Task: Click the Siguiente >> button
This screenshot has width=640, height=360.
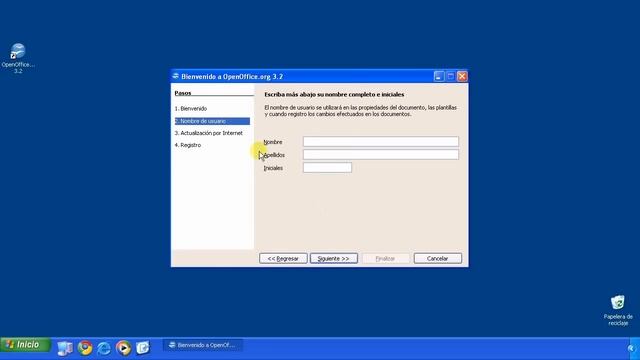Action: 333,258
